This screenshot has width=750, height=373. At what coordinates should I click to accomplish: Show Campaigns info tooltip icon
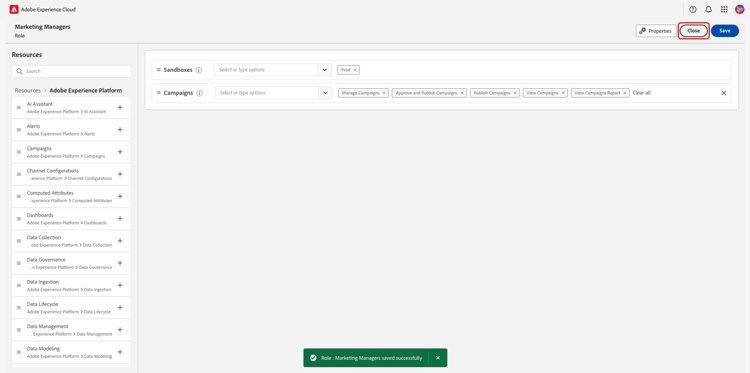click(x=200, y=93)
